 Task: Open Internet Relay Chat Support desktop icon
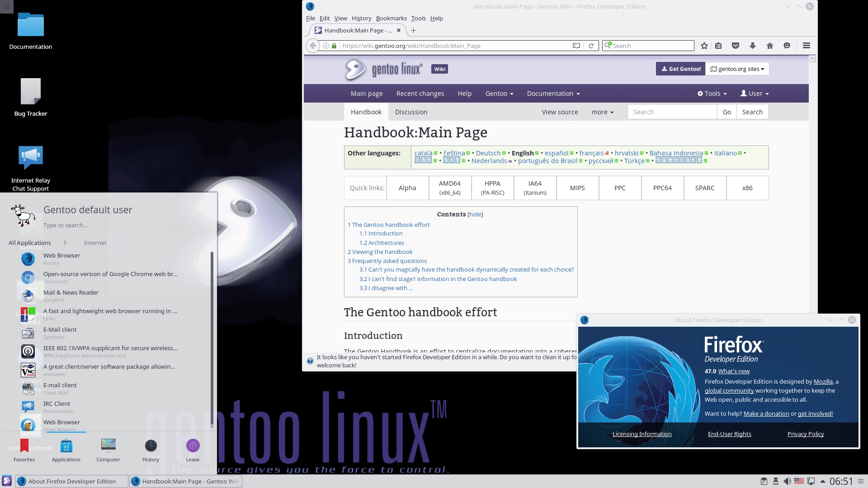pos(31,169)
